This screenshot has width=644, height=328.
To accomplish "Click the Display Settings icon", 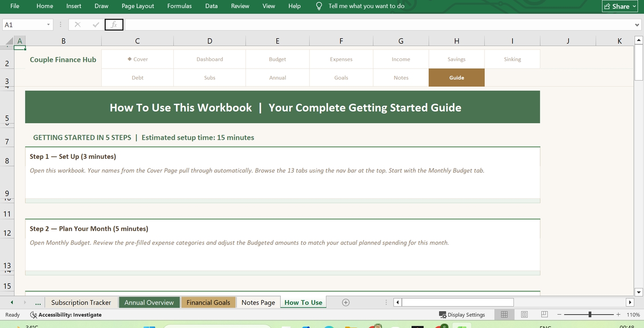I will (x=443, y=315).
